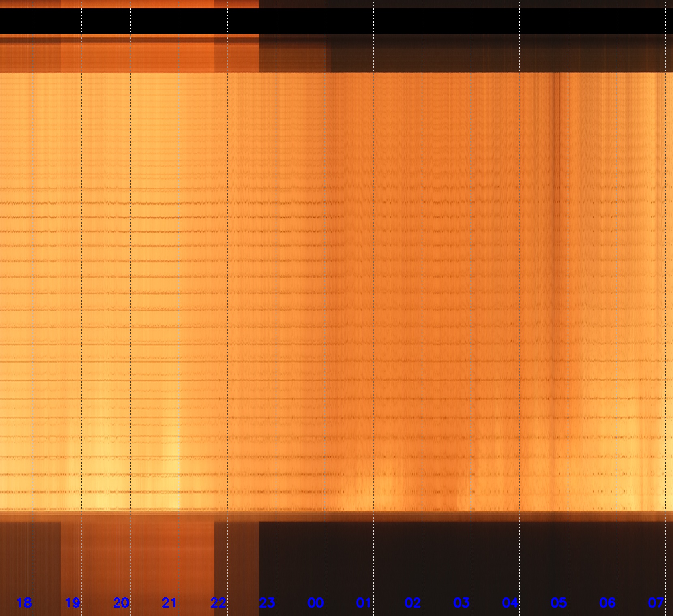Screen dimensions: 673x616
Task: Click the 02 hour marker
Action: pos(413,603)
